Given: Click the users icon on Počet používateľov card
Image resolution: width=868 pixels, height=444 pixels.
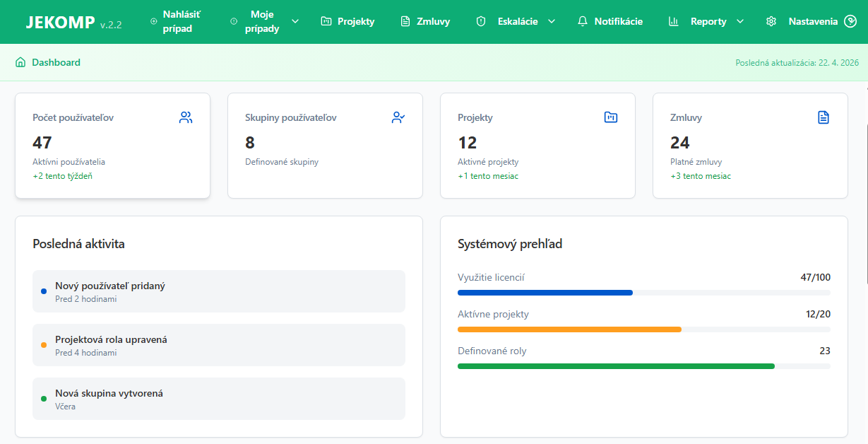Looking at the screenshot, I should 185,117.
